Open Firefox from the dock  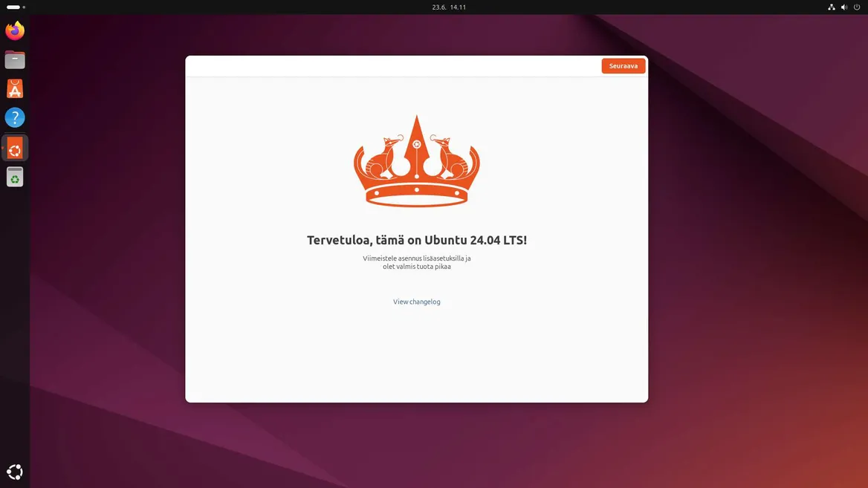coord(15,30)
